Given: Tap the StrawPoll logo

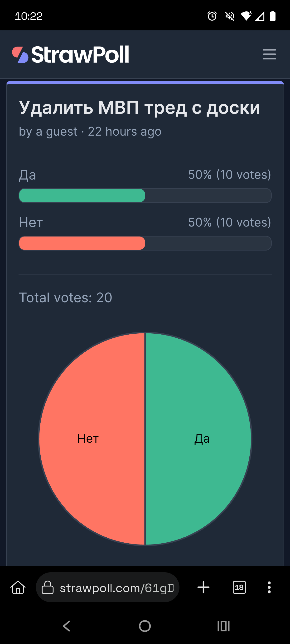Looking at the screenshot, I should [x=70, y=55].
